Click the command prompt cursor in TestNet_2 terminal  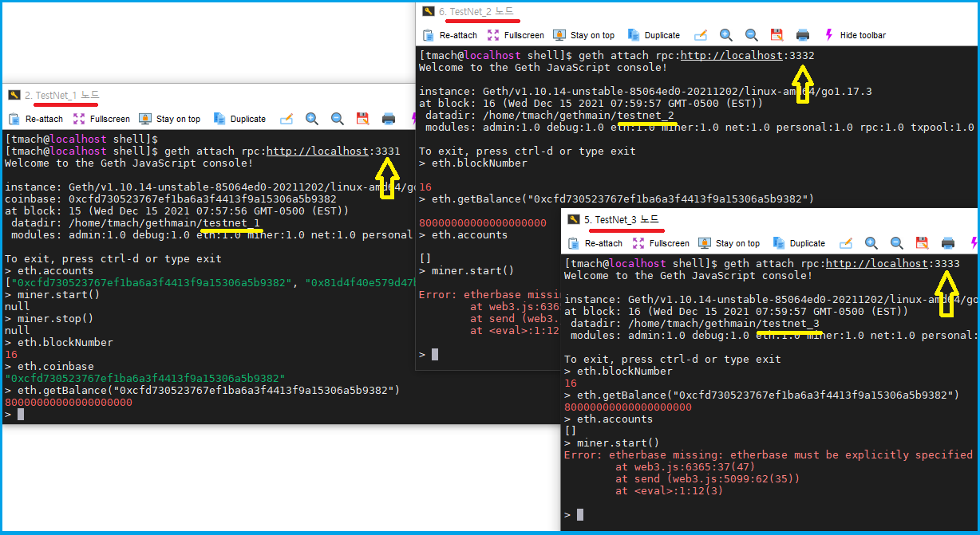[435, 354]
